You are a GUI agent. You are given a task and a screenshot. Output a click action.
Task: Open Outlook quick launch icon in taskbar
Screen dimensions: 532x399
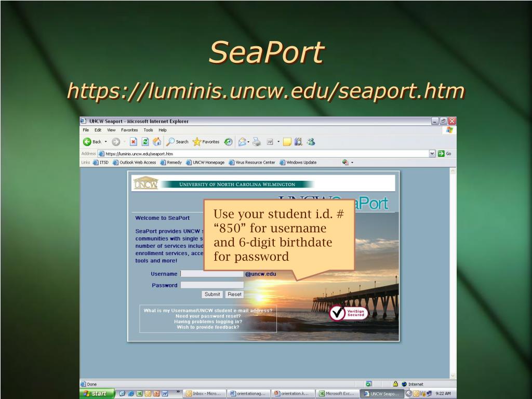148,394
